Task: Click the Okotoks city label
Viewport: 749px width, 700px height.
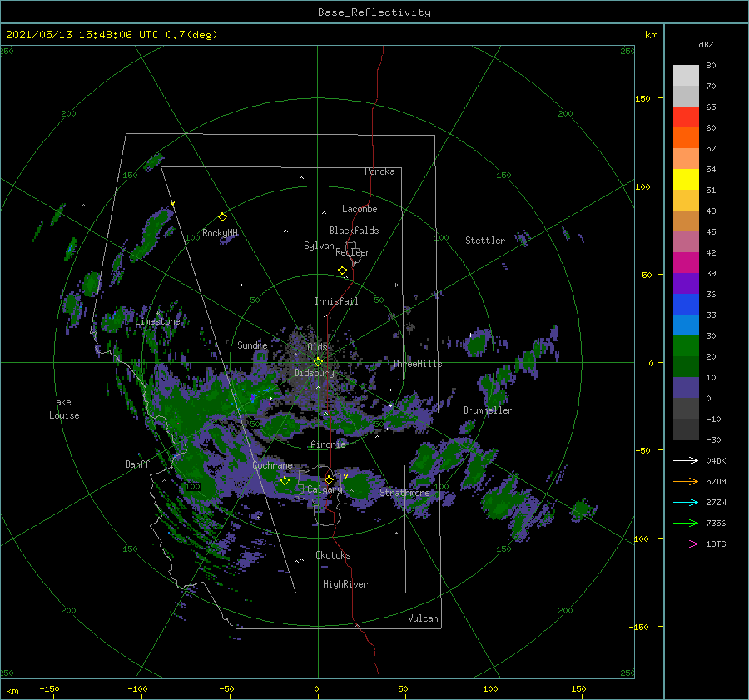Action: pos(333,555)
